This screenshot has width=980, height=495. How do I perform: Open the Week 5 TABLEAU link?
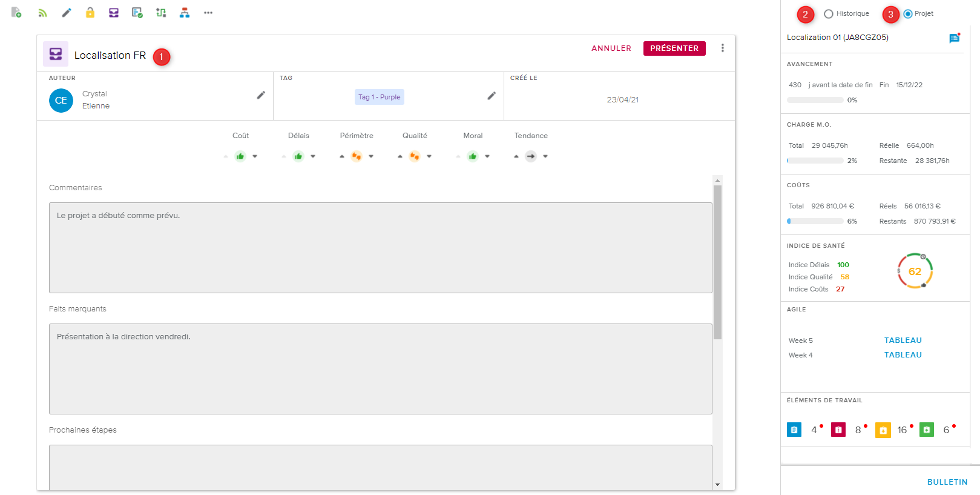(x=903, y=341)
